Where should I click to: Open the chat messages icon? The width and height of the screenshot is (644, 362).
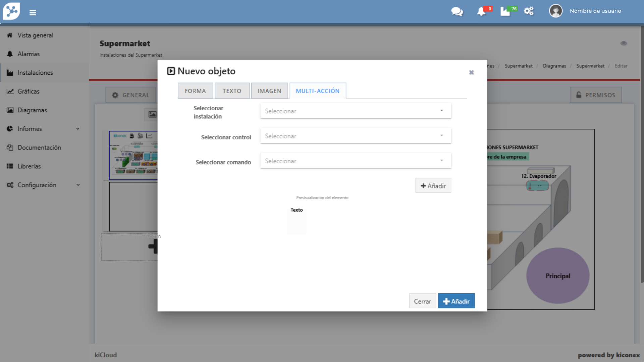pyautogui.click(x=457, y=12)
